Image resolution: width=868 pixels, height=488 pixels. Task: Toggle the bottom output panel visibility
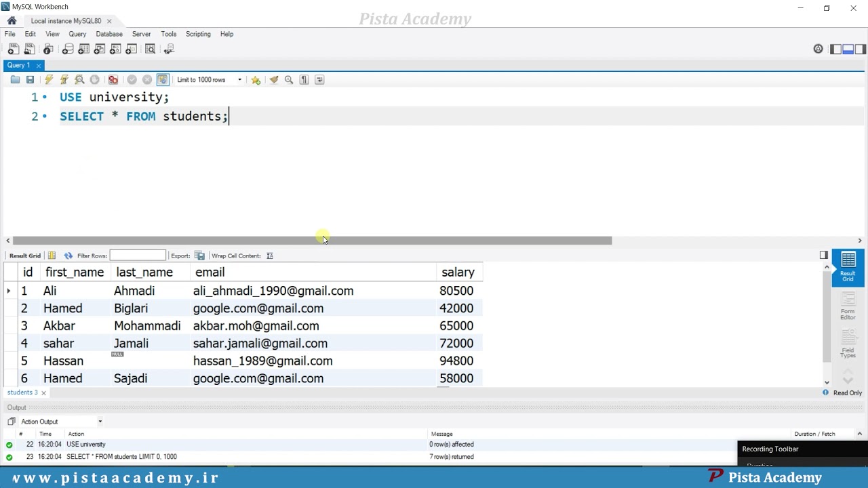coord(848,49)
